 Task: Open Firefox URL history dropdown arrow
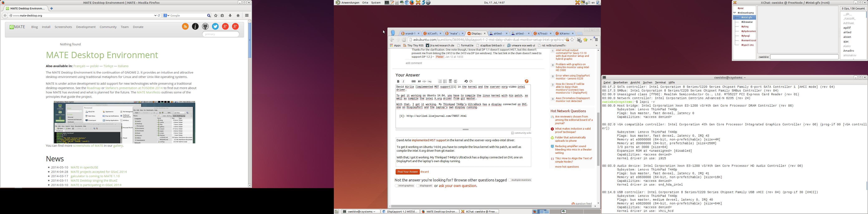click(x=155, y=15)
